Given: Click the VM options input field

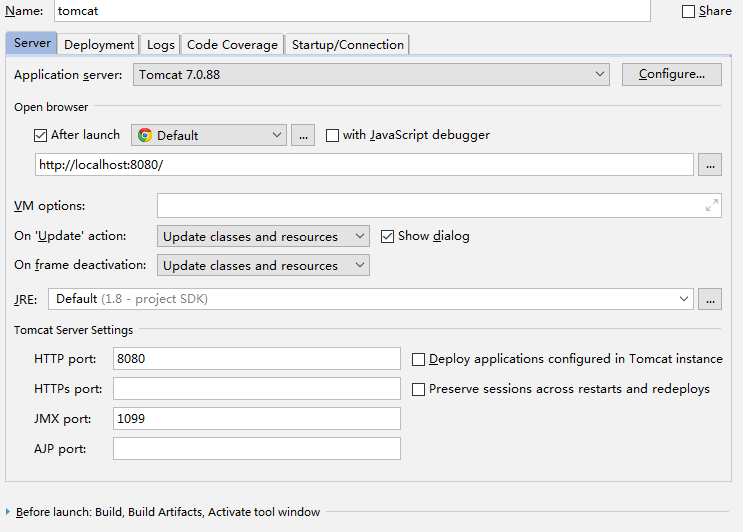Looking at the screenshot, I should pos(439,206).
